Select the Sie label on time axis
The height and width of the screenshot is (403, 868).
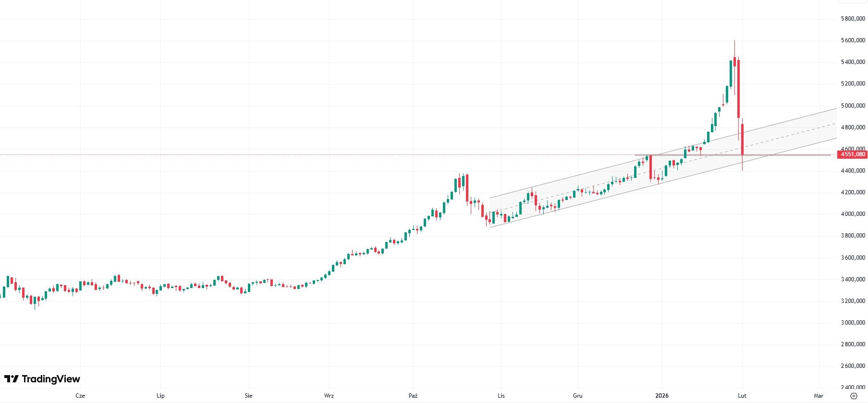coord(248,396)
